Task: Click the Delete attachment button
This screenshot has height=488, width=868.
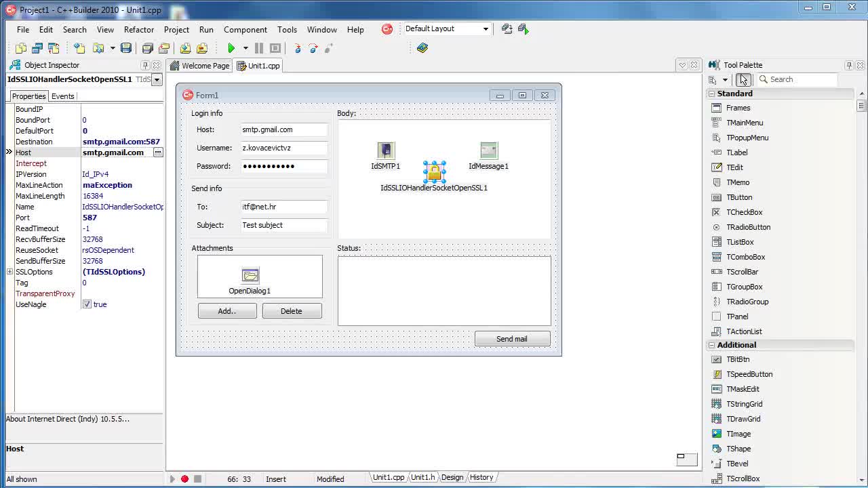Action: (292, 311)
